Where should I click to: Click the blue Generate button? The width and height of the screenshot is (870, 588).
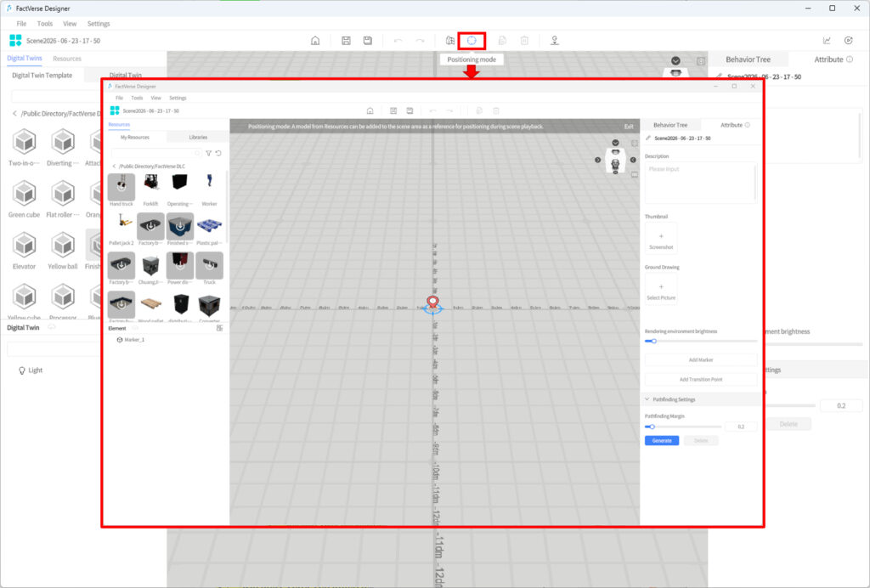coord(661,440)
